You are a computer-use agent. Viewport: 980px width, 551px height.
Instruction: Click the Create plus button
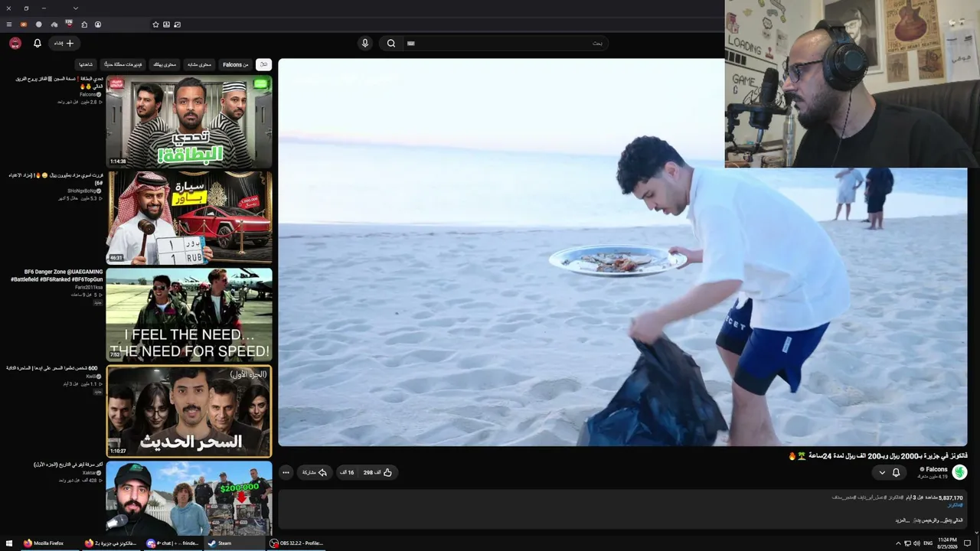coord(64,44)
